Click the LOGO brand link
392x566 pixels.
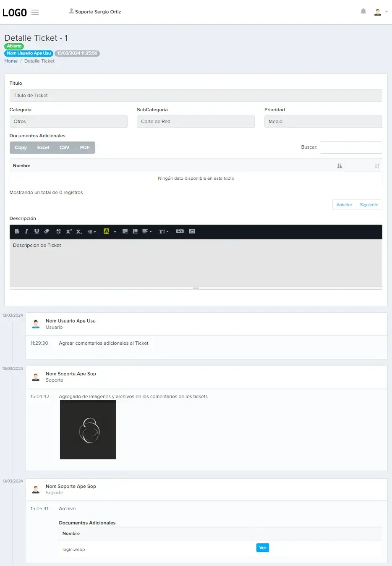pos(15,13)
